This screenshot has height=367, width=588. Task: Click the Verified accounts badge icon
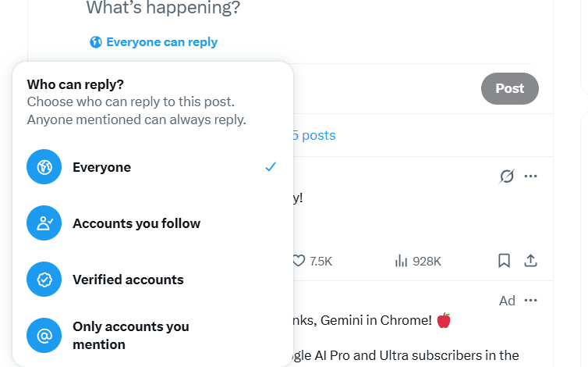point(44,280)
